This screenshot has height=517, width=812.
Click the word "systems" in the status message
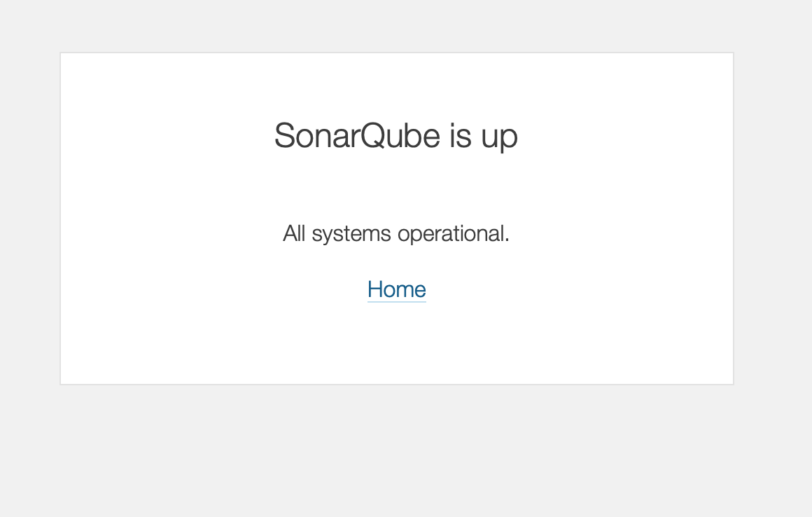[x=352, y=234]
